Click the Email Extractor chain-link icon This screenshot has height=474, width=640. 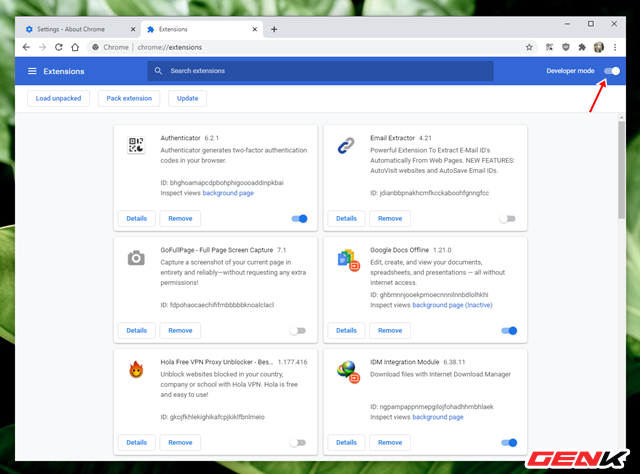[x=346, y=145]
